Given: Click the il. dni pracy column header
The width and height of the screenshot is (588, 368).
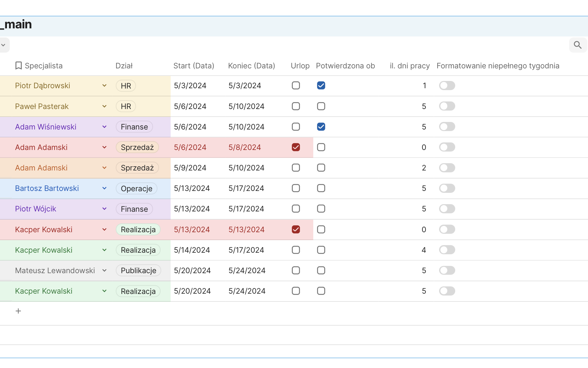Looking at the screenshot, I should [x=409, y=66].
